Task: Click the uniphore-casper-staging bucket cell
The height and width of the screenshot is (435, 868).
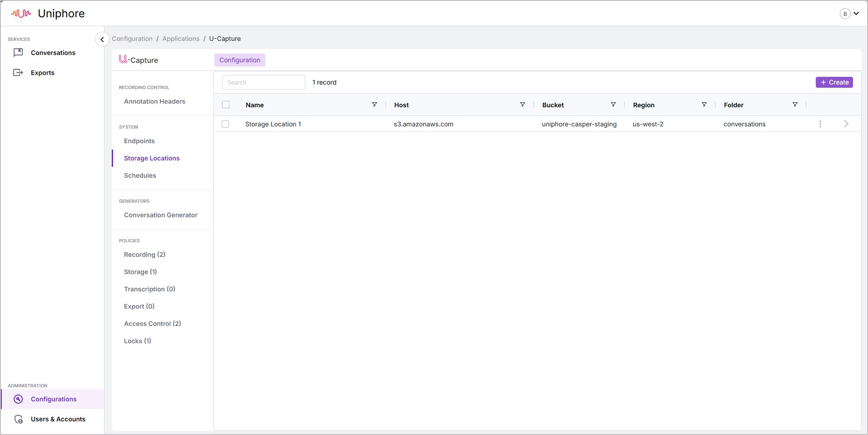Action: click(579, 124)
